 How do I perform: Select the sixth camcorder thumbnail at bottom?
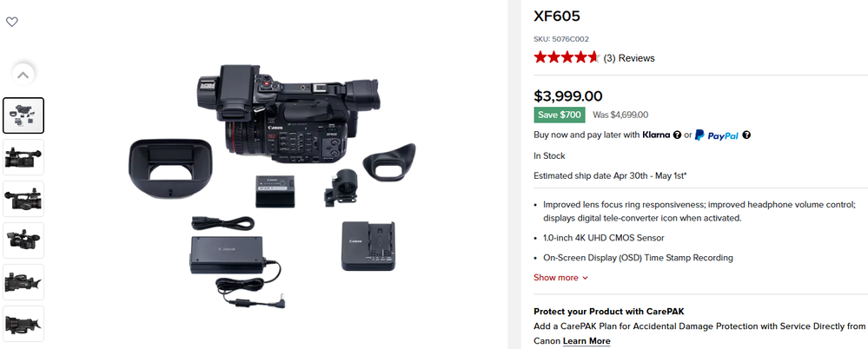coord(23,324)
